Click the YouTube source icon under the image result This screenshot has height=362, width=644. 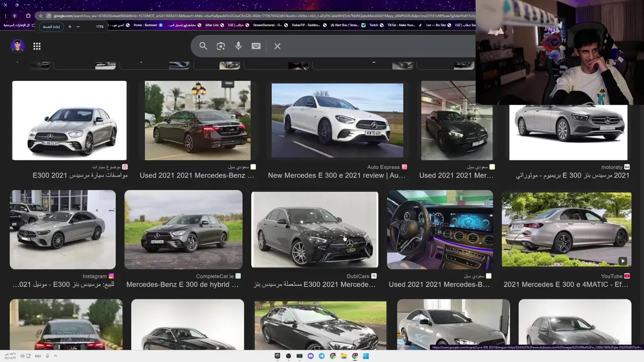(627, 276)
